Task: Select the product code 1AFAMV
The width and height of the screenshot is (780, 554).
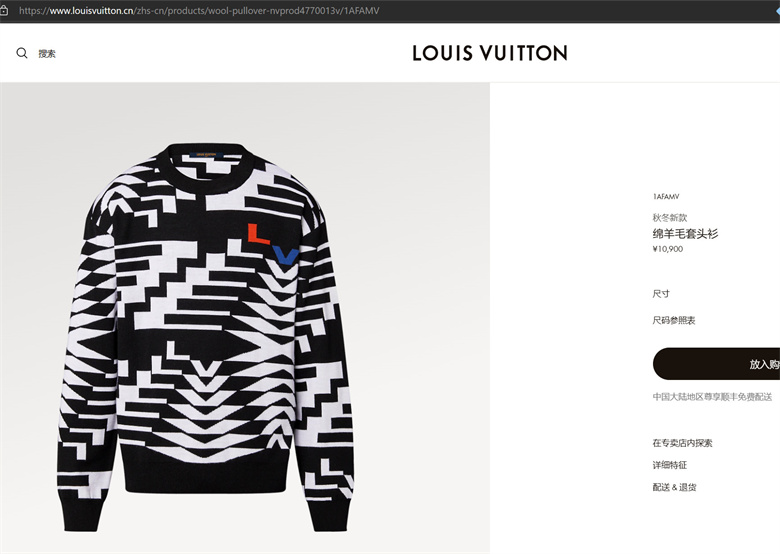Action: 666,196
